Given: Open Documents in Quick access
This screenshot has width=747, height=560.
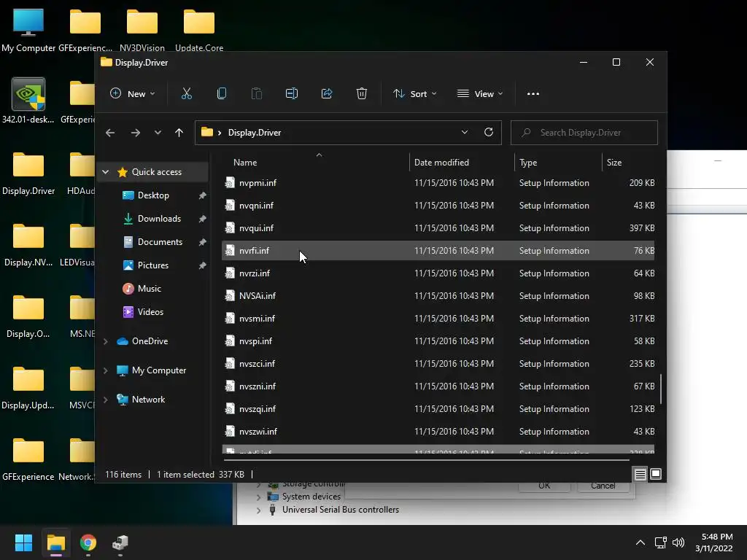Looking at the screenshot, I should coord(160,242).
